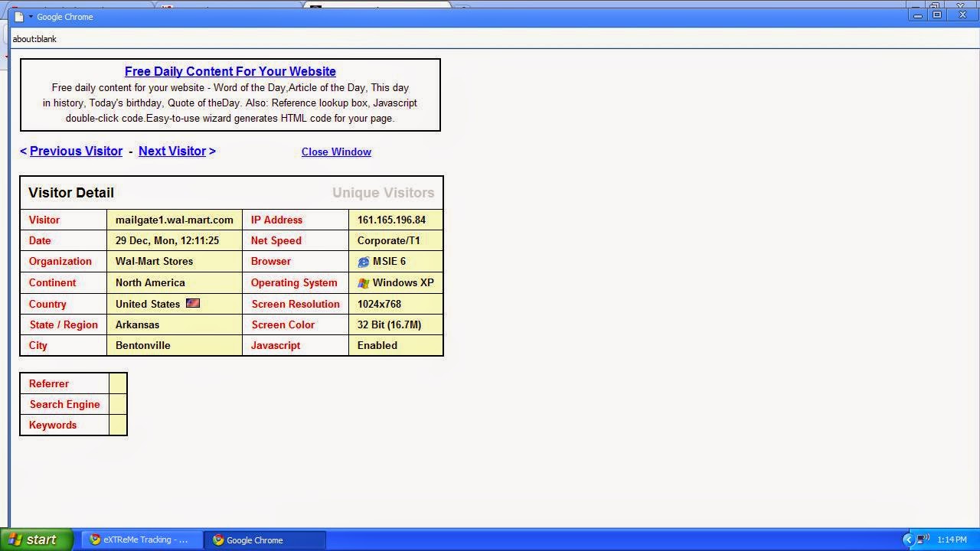Click the page icon in Chrome title bar
Image resolution: width=980 pixels, height=551 pixels.
(x=19, y=17)
